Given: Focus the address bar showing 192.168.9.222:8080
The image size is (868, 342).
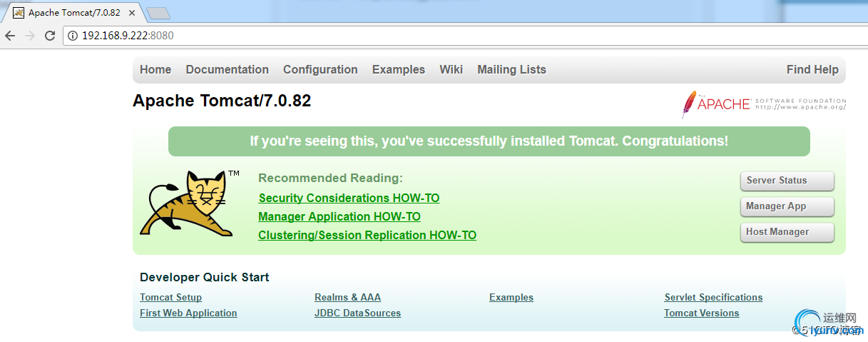Looking at the screenshot, I should [x=464, y=36].
